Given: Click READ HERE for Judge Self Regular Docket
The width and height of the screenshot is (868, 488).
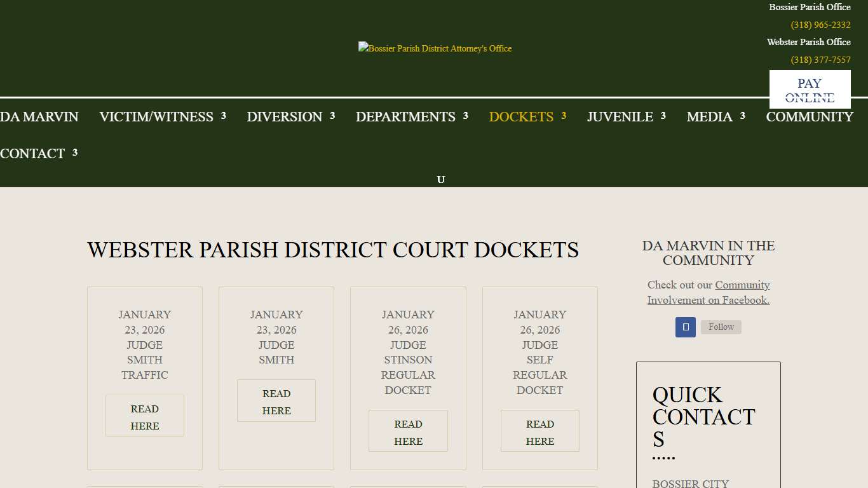Looking at the screenshot, I should (x=539, y=431).
